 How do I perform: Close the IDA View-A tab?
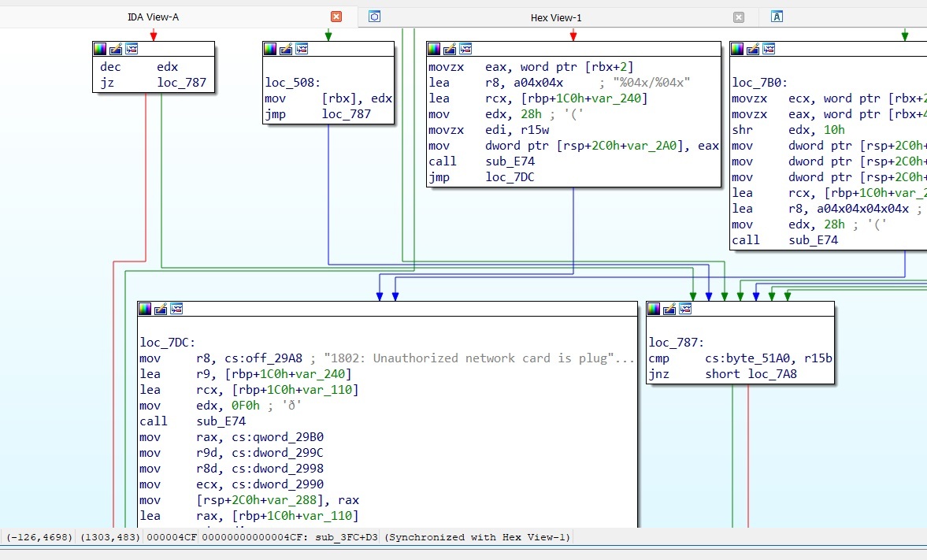(336, 17)
